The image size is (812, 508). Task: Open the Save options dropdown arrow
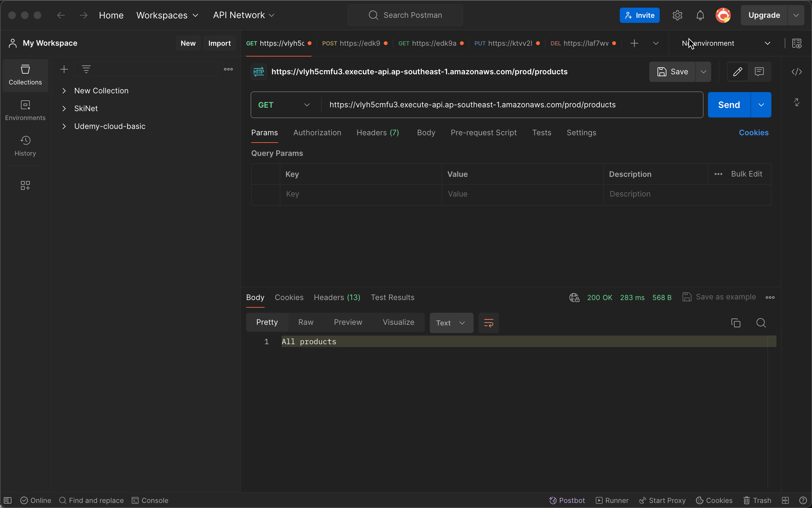(703, 71)
